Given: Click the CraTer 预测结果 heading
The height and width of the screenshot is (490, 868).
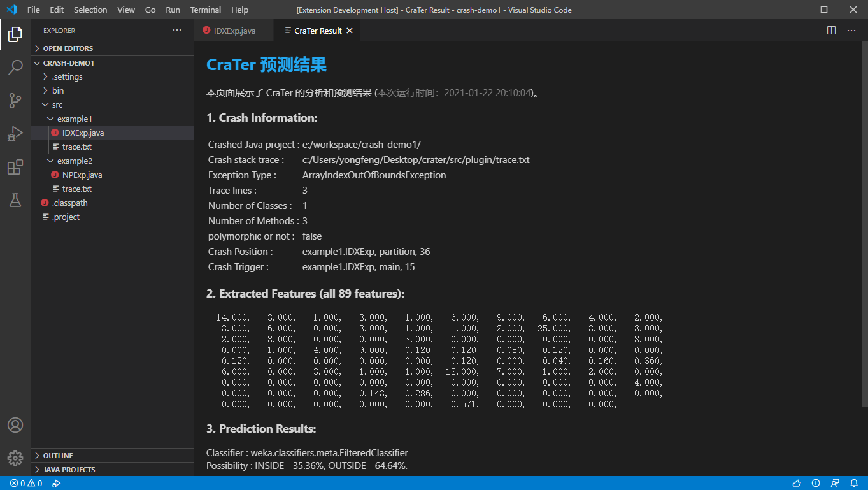Looking at the screenshot, I should click(x=266, y=64).
